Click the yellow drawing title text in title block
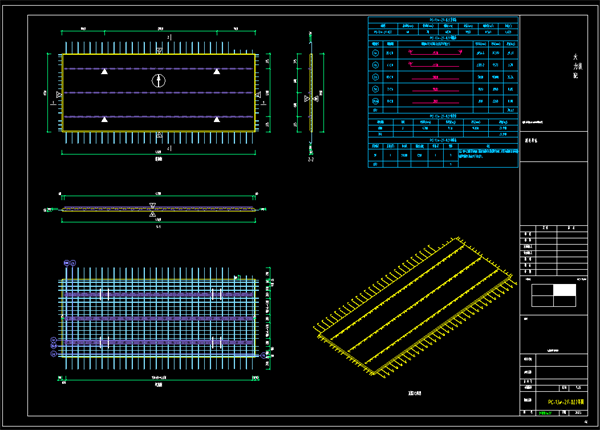 (x=566, y=402)
